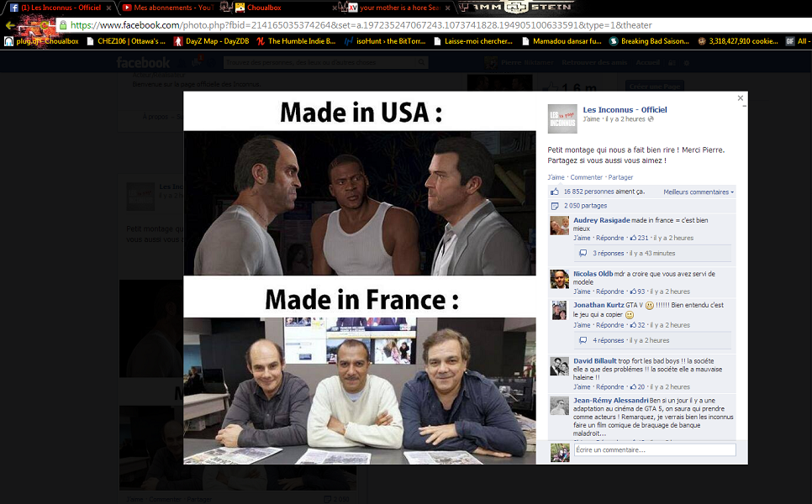The width and height of the screenshot is (812, 504).
Task: Click Commenter link under the post text
Action: [586, 177]
